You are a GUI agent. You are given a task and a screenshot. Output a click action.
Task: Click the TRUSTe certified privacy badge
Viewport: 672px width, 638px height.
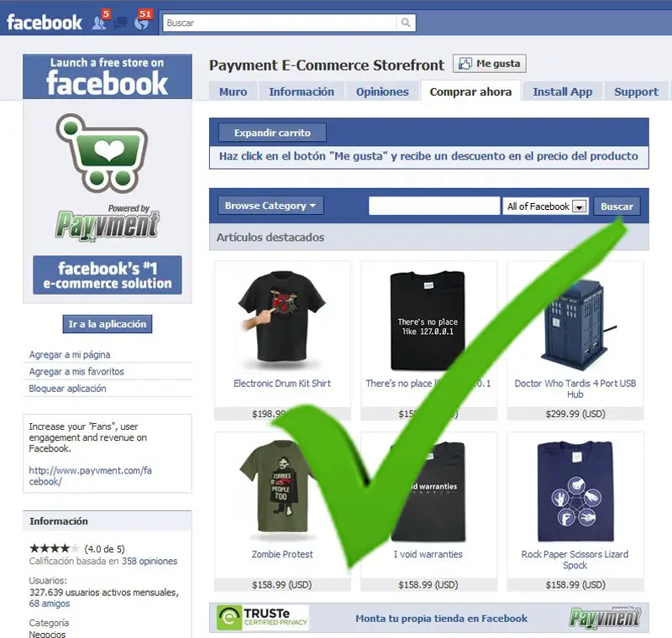(x=262, y=618)
